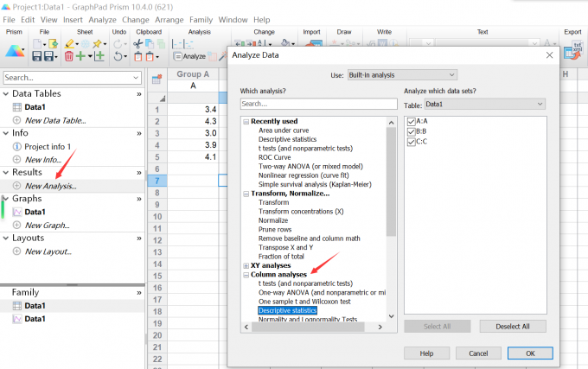Click the scissors Cut icon
Viewport: 588px width, 369px height.
(x=138, y=43)
